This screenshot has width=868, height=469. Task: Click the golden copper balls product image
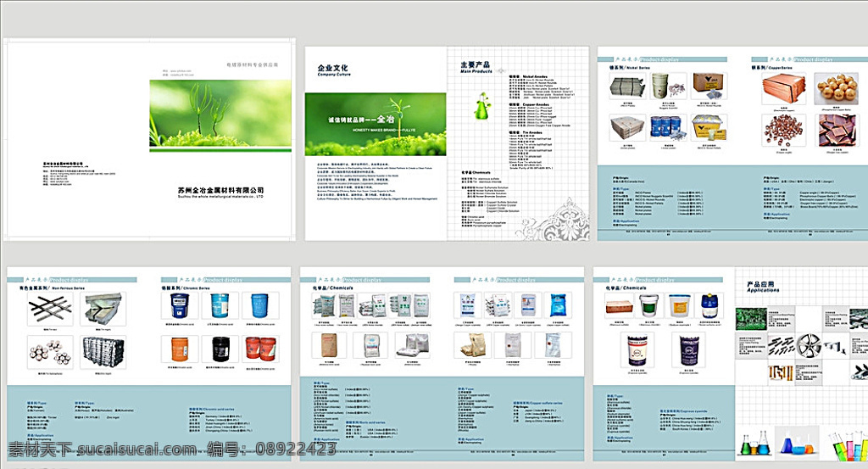pyautogui.click(x=836, y=88)
